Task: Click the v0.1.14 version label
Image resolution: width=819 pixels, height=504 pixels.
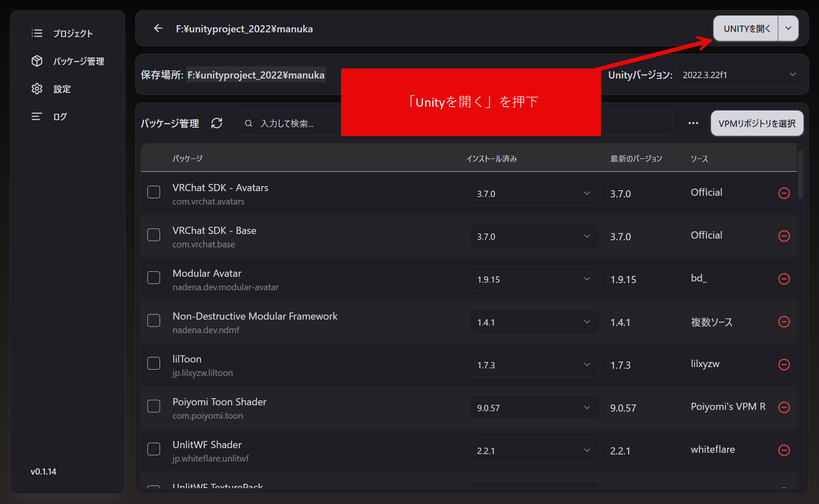Action: 43,471
